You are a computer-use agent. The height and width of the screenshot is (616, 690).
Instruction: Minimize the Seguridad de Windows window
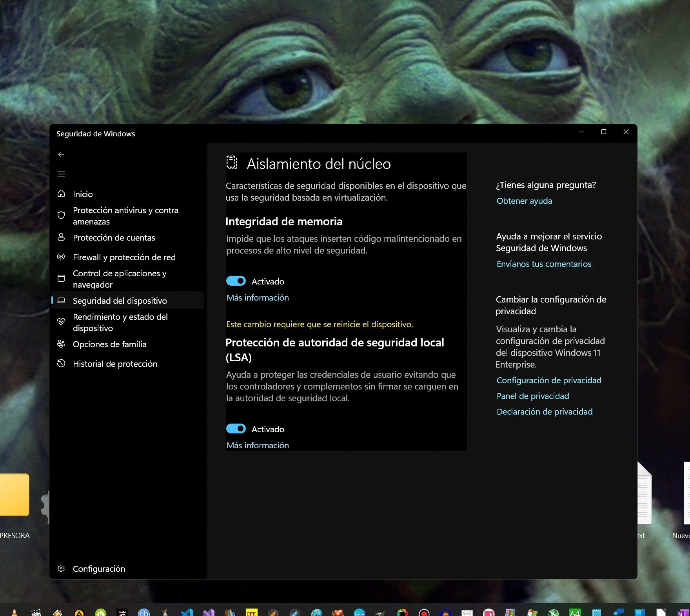[581, 132]
